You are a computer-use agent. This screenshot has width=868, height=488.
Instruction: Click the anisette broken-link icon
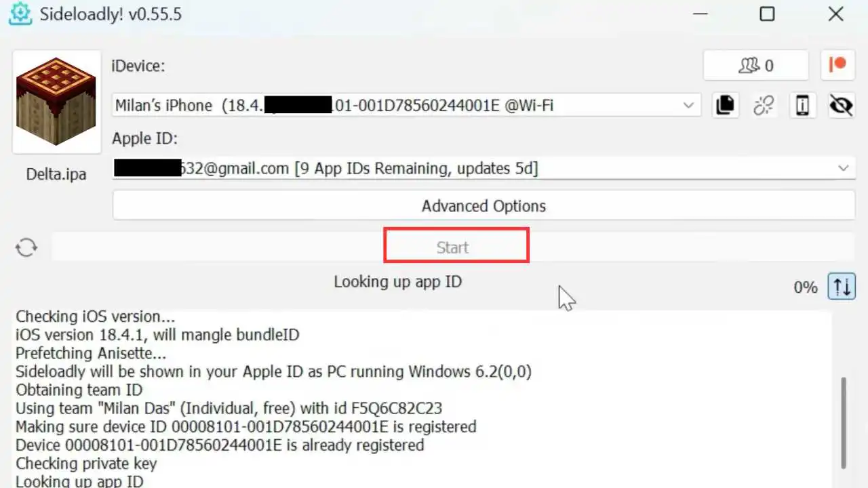764,105
